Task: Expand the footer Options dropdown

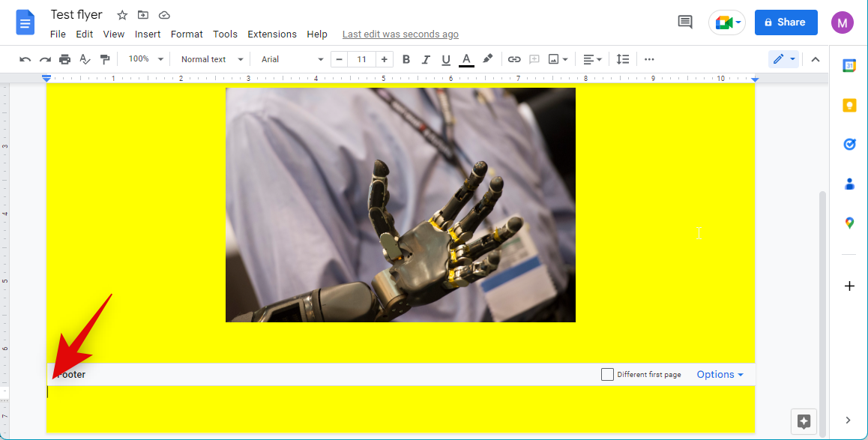Action: point(720,374)
